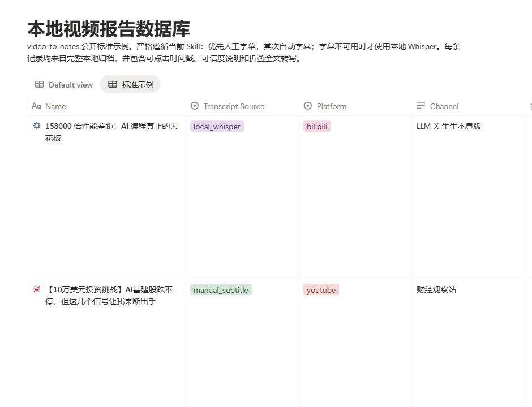
Task: Click the local_whisper purple tag
Action: click(x=217, y=127)
